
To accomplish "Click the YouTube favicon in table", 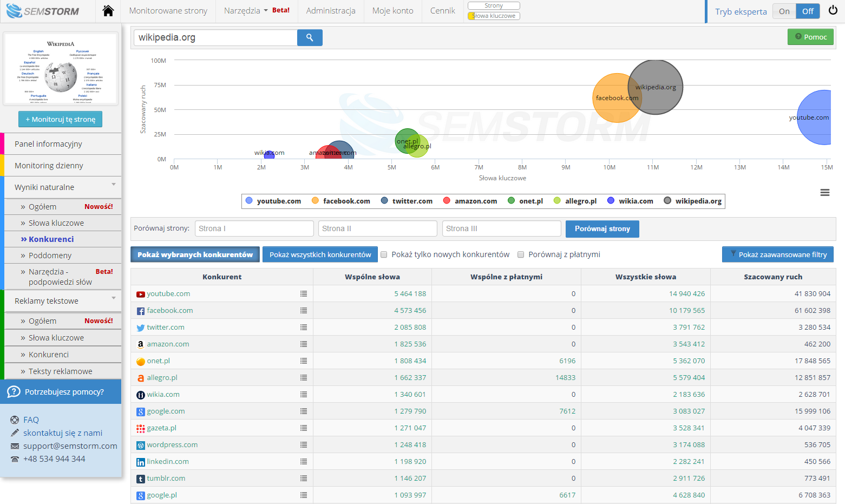I will pyautogui.click(x=141, y=294).
